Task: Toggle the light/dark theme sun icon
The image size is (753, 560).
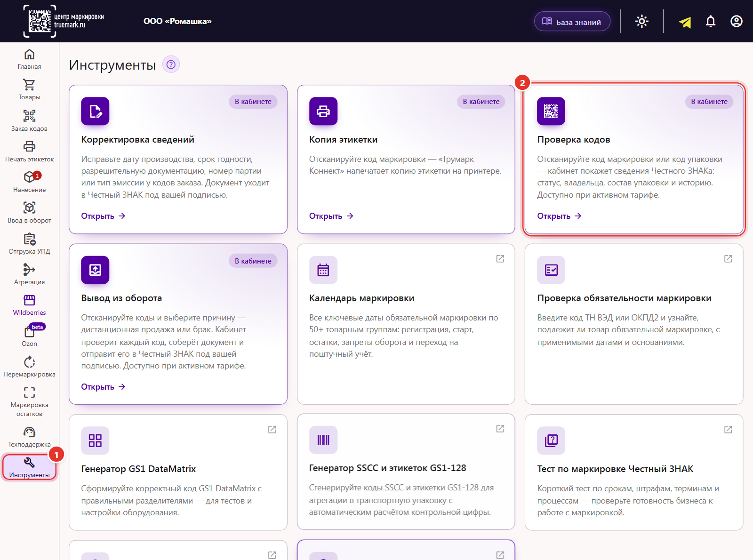Action: (641, 21)
